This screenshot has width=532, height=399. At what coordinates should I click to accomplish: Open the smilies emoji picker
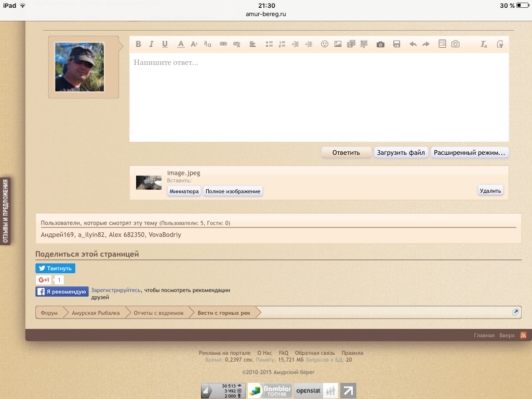325,44
